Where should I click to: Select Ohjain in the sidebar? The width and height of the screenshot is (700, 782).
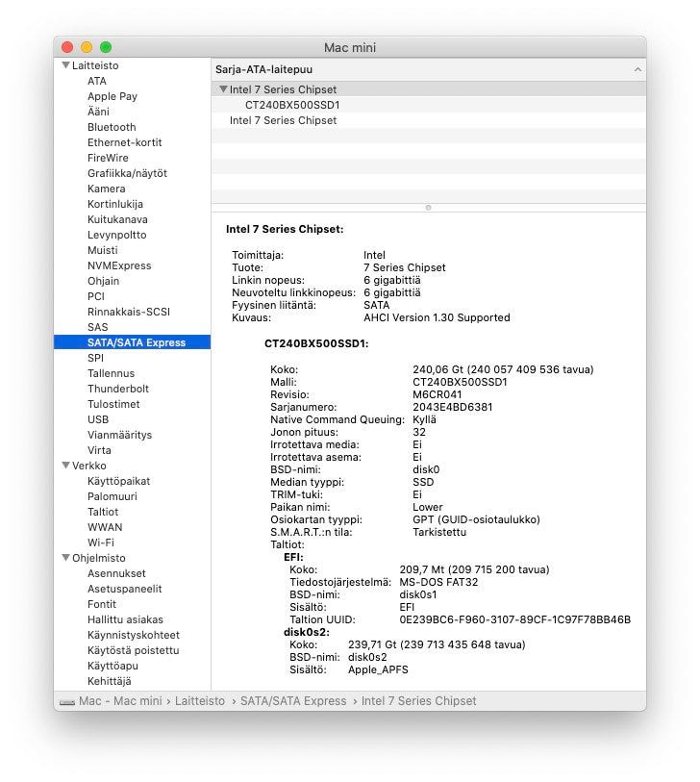[103, 281]
